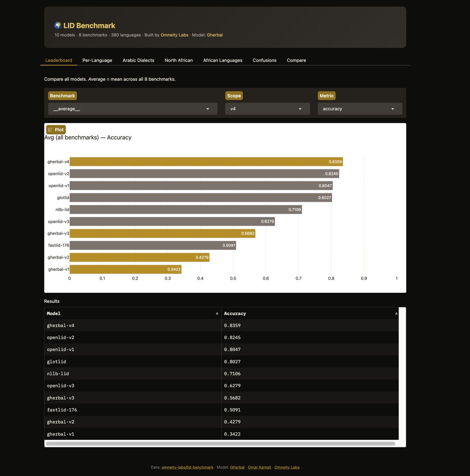Open the Gherbal model link in header
Viewport: 470px width, 476px height.
coord(215,35)
